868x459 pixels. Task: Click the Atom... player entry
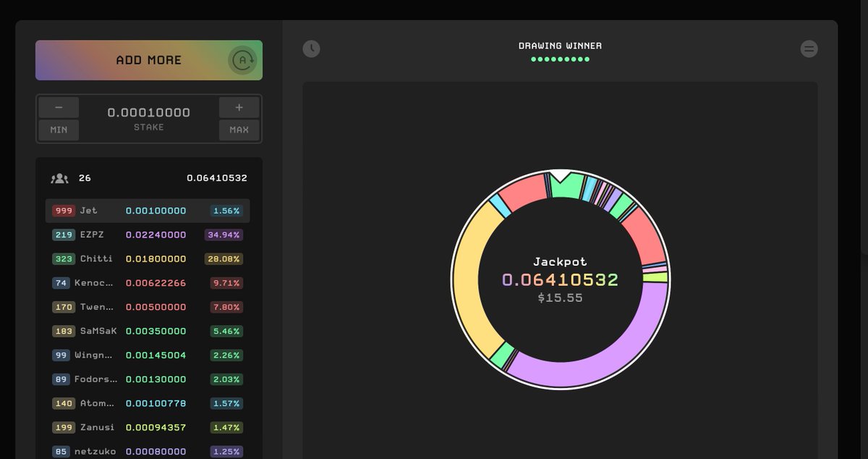click(x=148, y=403)
